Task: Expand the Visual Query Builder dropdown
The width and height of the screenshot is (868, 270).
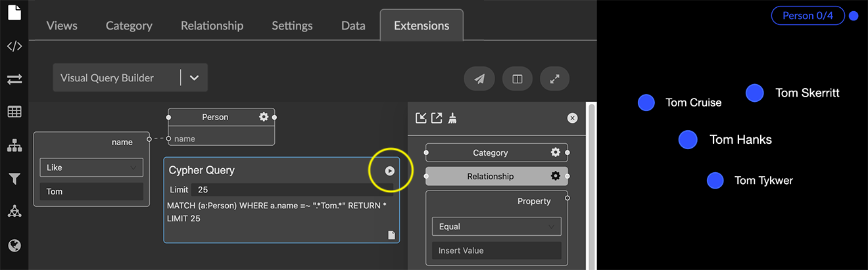Action: (x=194, y=78)
